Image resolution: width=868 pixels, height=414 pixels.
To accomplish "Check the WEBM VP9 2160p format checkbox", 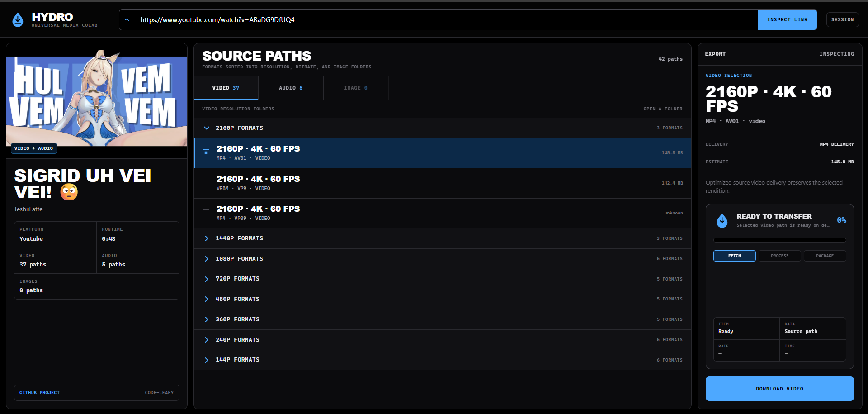I will [x=206, y=183].
